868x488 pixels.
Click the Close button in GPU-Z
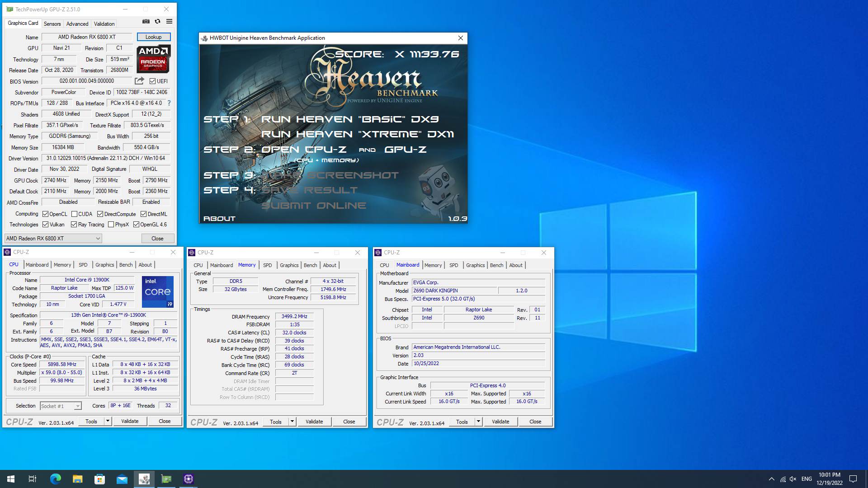point(157,238)
